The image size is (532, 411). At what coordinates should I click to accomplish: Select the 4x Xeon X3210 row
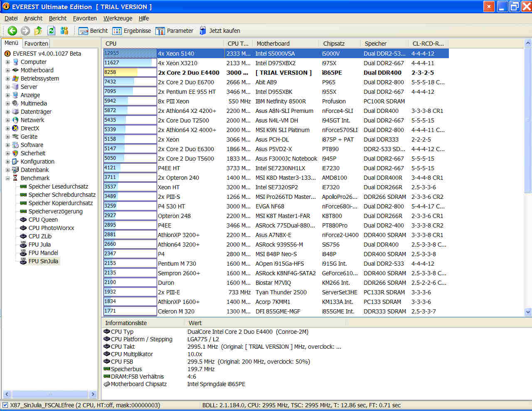pyautogui.click(x=276, y=63)
